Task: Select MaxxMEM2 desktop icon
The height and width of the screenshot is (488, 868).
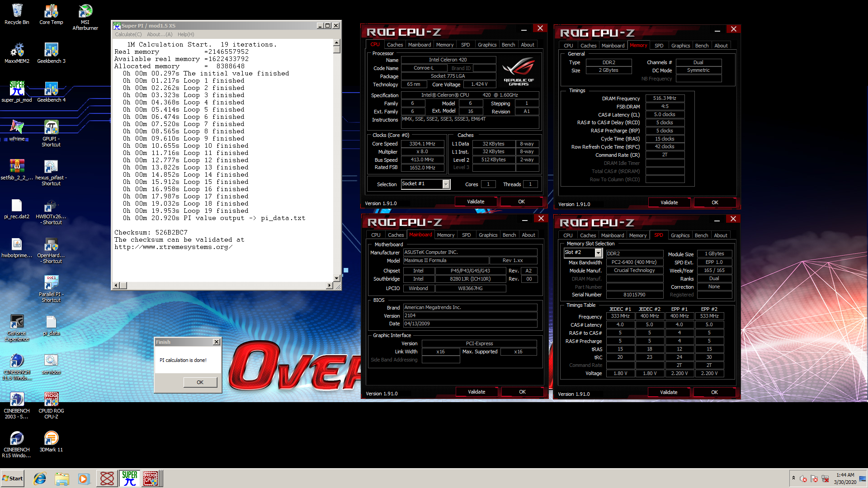Action: [x=17, y=53]
